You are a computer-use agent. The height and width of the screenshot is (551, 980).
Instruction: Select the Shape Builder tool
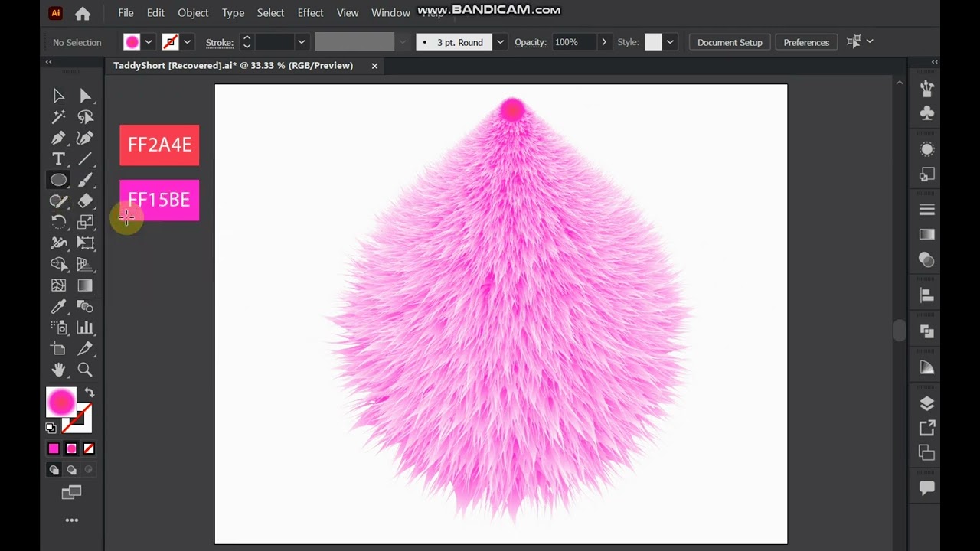pos(58,264)
